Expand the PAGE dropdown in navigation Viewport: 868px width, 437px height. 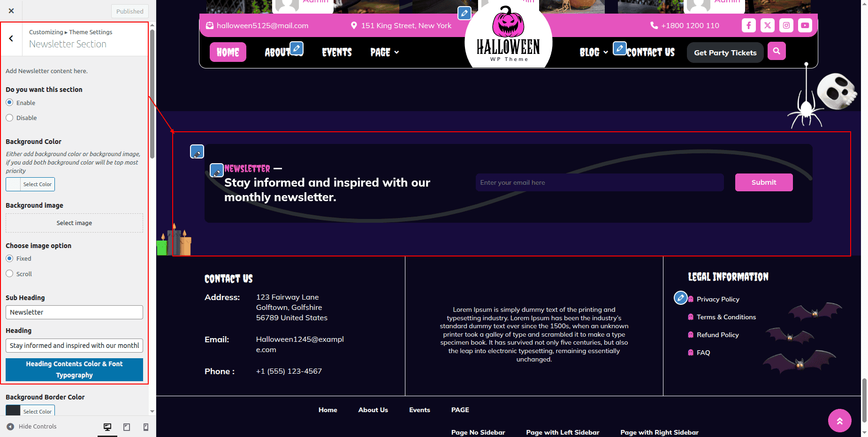pyautogui.click(x=384, y=53)
